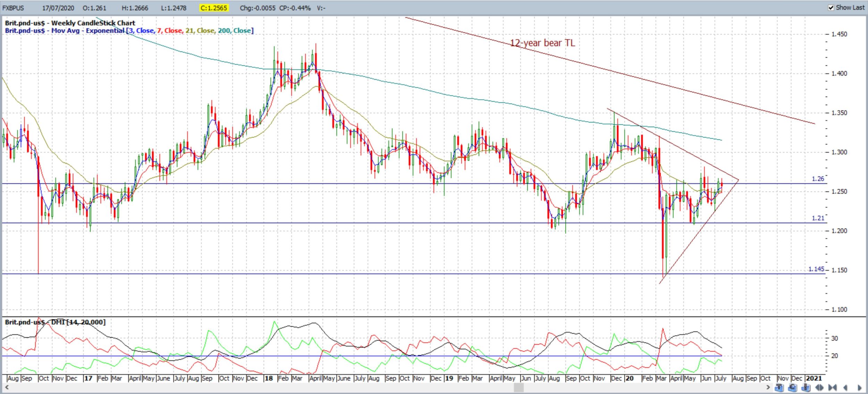
Task: Click the DMI indicator panel title
Action: 55,322
